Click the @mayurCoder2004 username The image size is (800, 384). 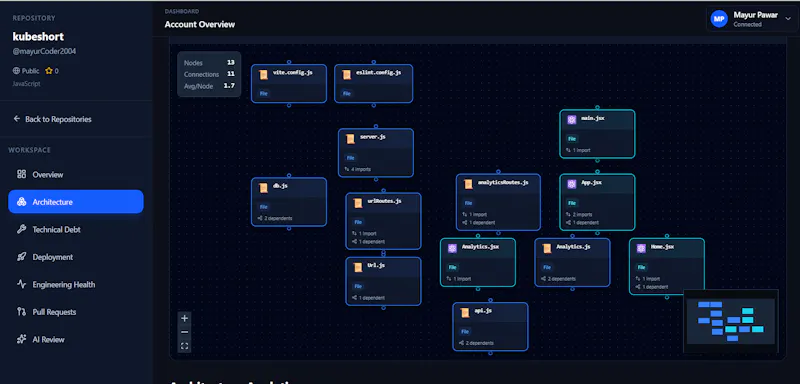(x=44, y=52)
